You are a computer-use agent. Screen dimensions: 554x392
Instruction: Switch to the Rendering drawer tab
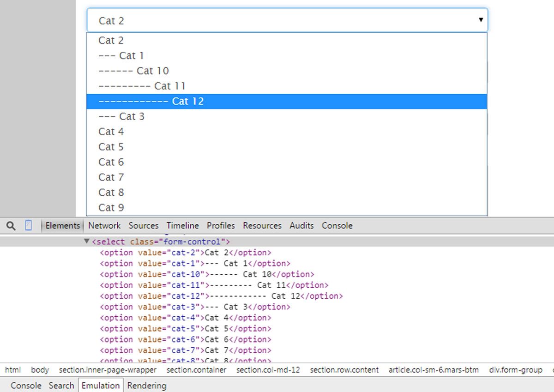pyautogui.click(x=146, y=386)
